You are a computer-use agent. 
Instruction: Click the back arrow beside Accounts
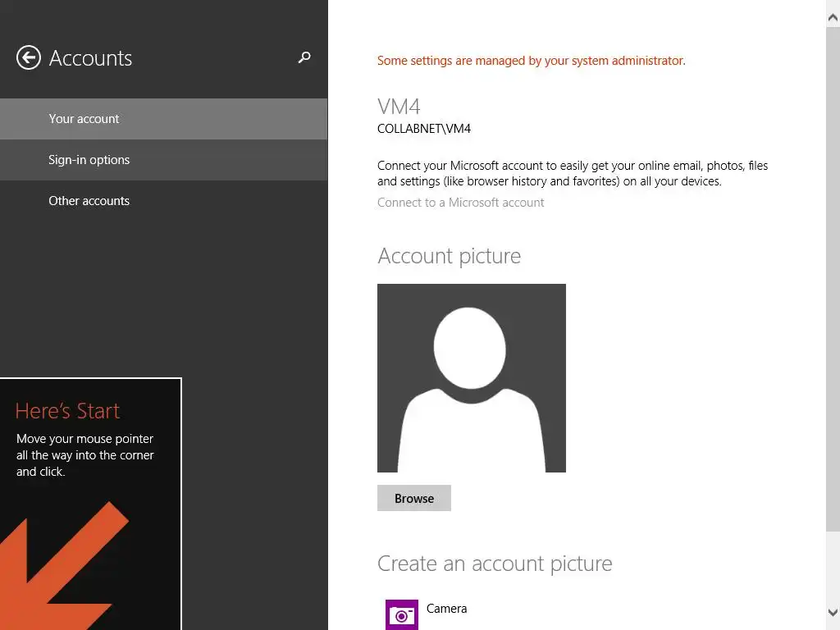tap(29, 57)
